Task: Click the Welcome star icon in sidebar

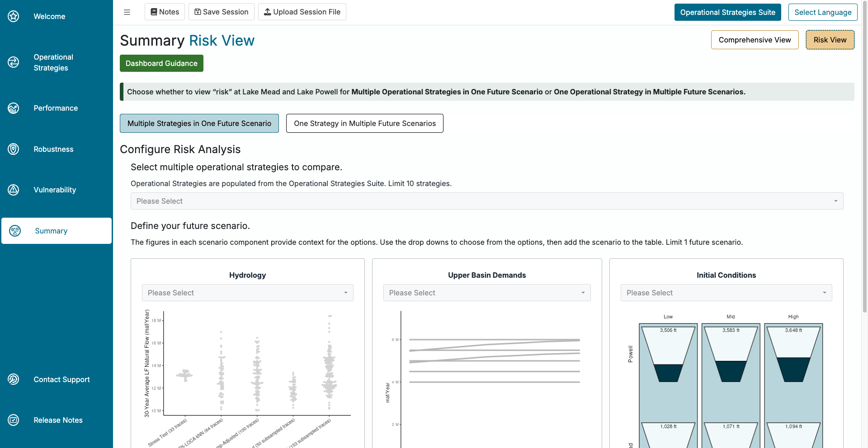Action: pos(14,16)
